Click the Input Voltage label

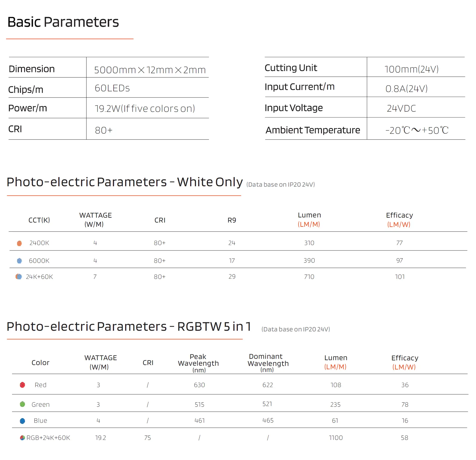click(294, 108)
